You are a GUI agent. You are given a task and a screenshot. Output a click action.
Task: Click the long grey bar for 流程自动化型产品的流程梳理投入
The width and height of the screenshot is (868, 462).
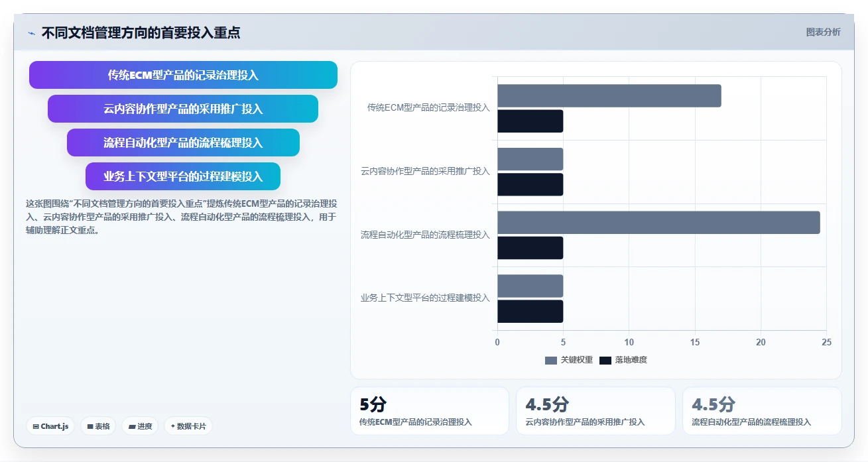pos(659,223)
